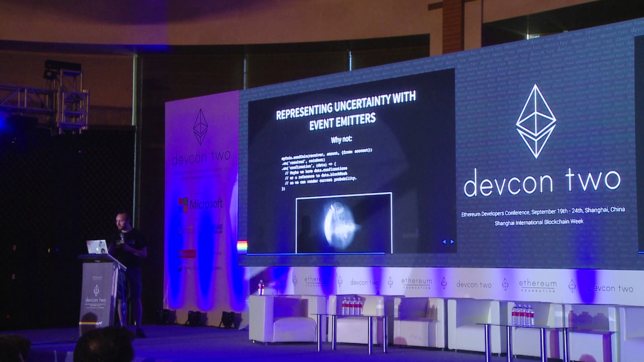The height and width of the screenshot is (362, 644).
Task: Click the 'REPRESENTING UNCERTAINTY WITH EVENT EMITTERS' heading
Action: 346,112
